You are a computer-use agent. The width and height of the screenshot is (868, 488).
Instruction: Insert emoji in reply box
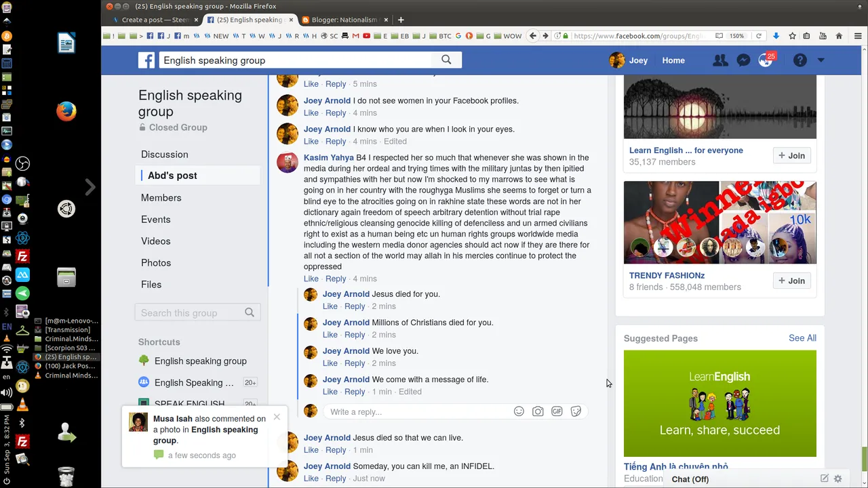point(519,411)
